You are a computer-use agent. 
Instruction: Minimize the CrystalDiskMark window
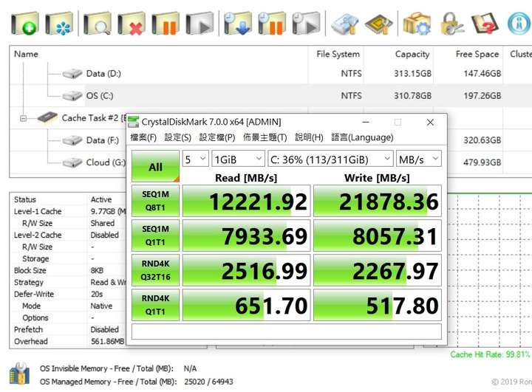(x=366, y=122)
